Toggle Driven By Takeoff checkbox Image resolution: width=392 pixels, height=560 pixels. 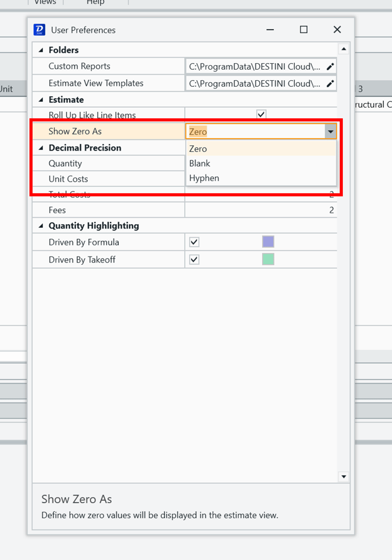(x=194, y=259)
